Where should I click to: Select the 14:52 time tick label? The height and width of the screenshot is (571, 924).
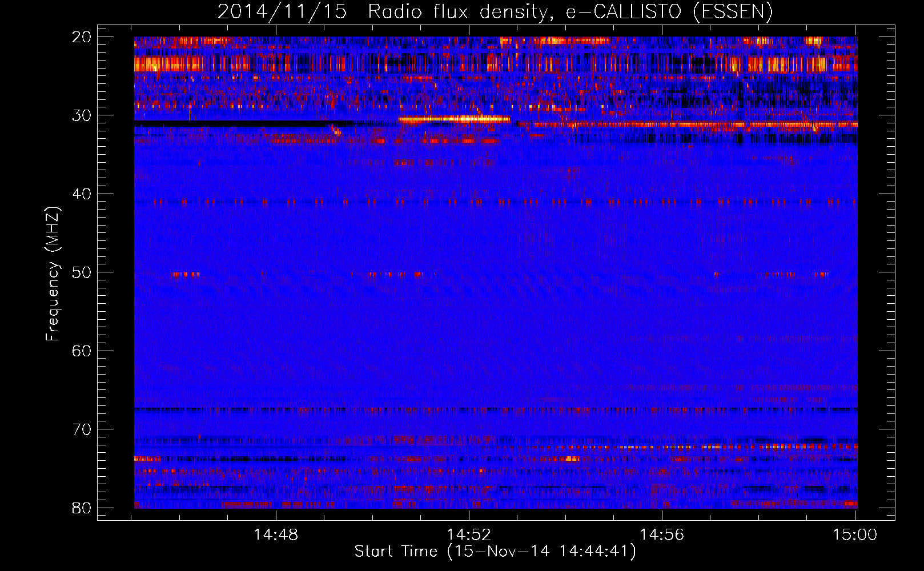tap(469, 535)
